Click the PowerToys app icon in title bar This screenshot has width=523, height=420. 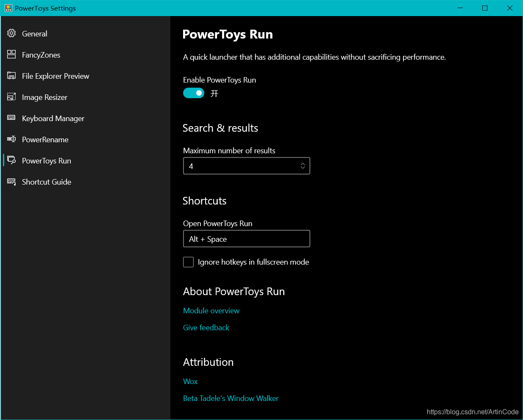tap(8, 8)
